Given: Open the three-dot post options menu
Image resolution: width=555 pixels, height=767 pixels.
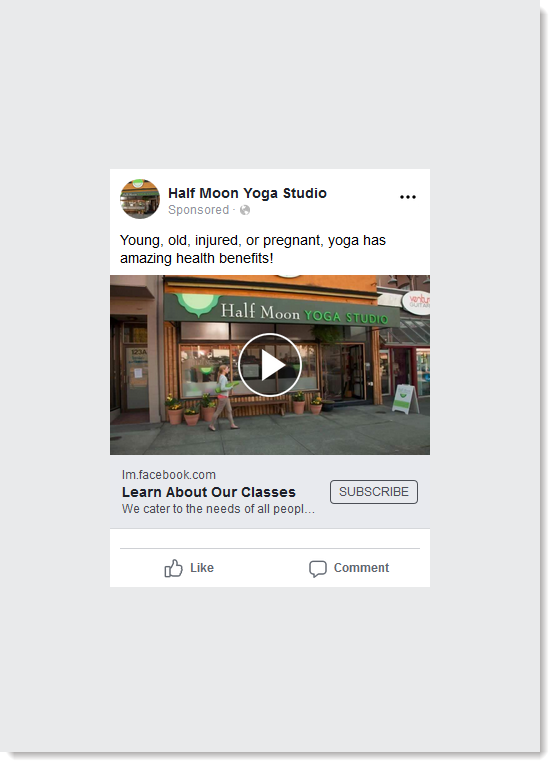Looking at the screenshot, I should (x=407, y=197).
